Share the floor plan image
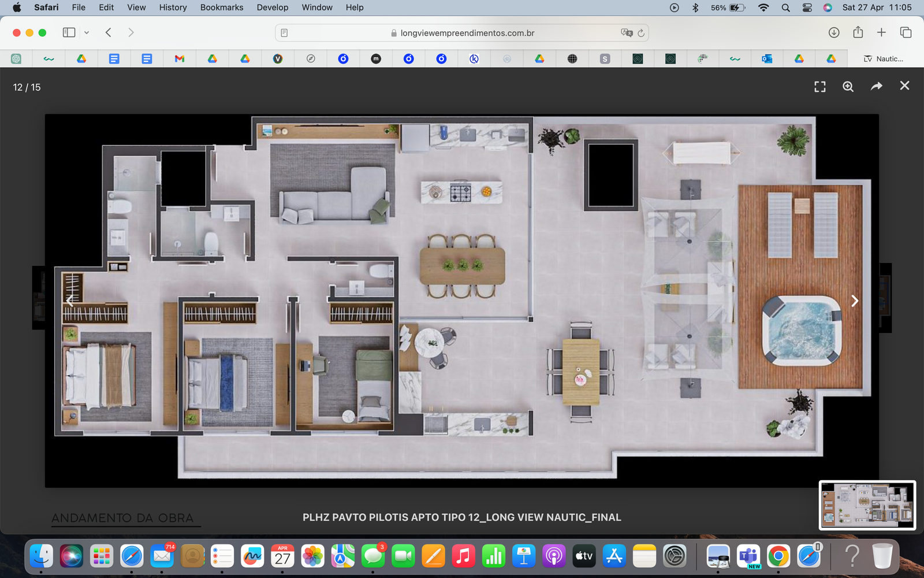Viewport: 924px width, 578px height. pyautogui.click(x=876, y=87)
